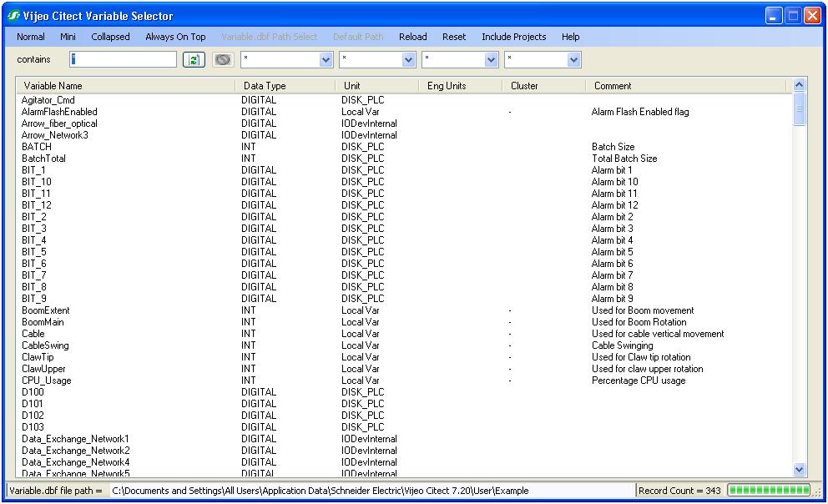The height and width of the screenshot is (504, 828).
Task: Expand the Cluster filter dropdown
Action: pyautogui.click(x=574, y=59)
